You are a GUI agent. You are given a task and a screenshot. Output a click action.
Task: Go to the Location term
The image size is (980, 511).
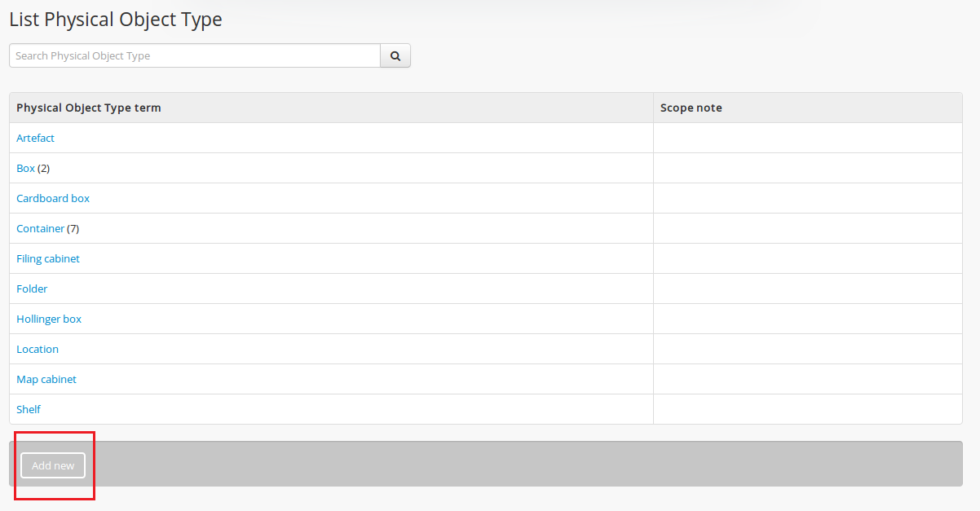(x=38, y=350)
